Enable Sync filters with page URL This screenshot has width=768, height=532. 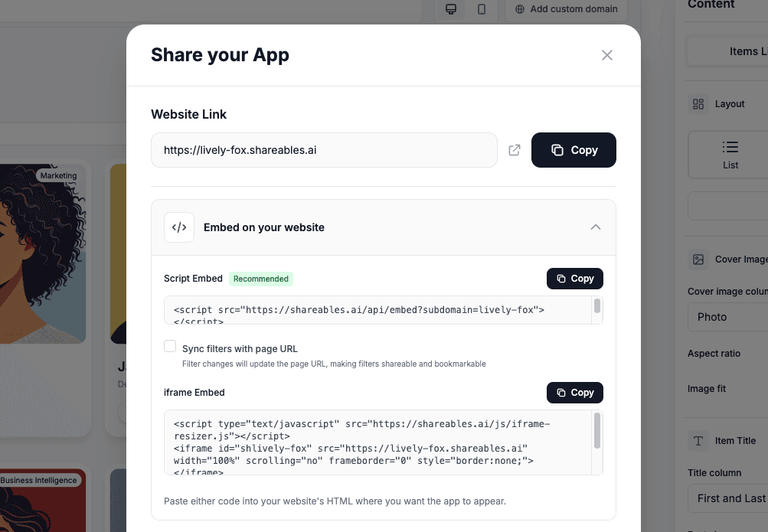tap(169, 346)
